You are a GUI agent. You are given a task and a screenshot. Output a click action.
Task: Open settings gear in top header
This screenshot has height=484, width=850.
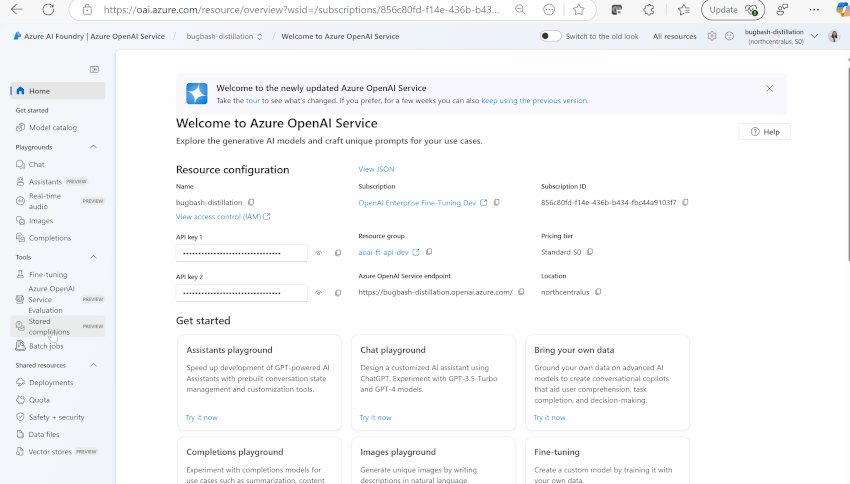712,36
